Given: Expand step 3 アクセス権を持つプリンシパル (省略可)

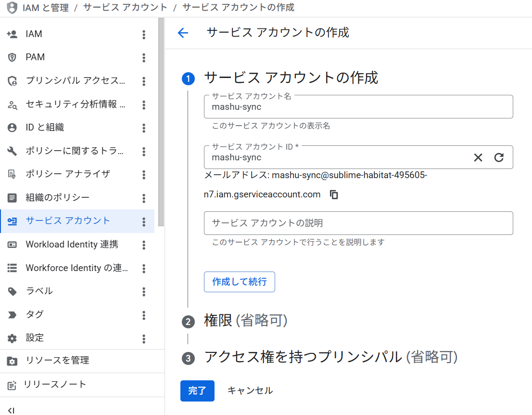Looking at the screenshot, I should [331, 357].
